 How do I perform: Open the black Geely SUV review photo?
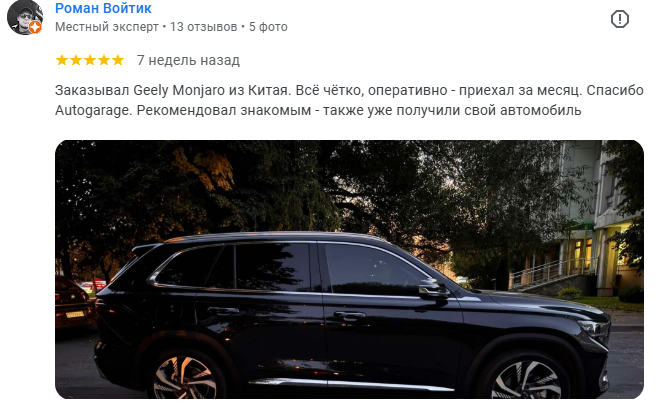pyautogui.click(x=349, y=269)
